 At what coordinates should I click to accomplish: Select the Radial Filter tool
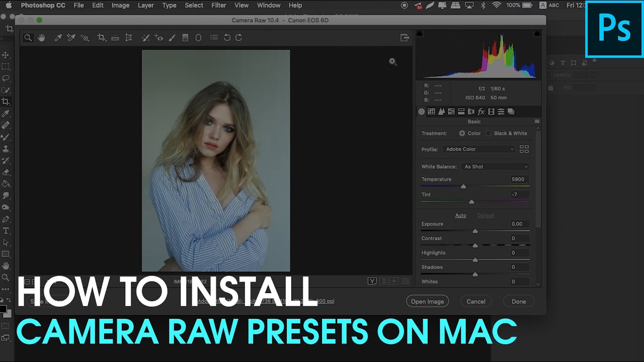click(x=198, y=38)
